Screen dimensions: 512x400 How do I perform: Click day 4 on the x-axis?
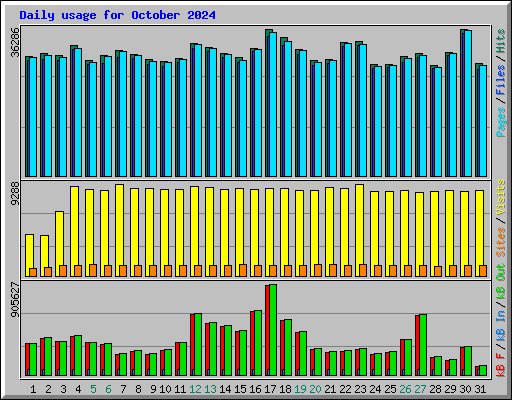78,389
